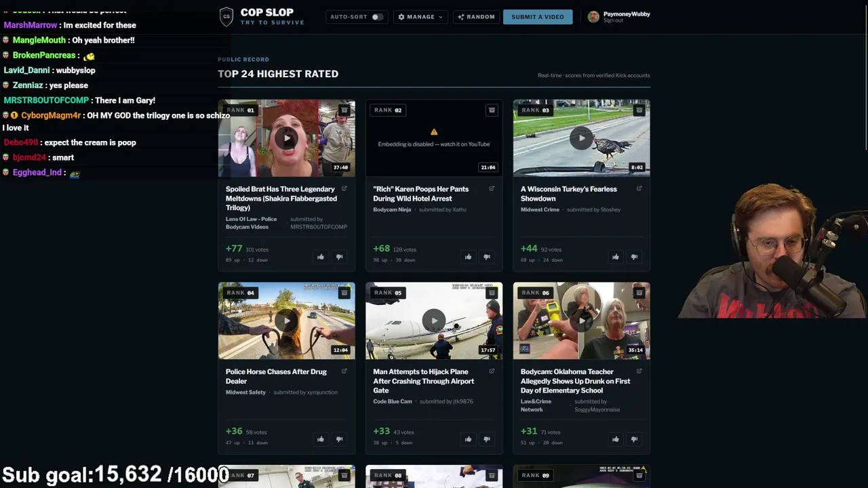The width and height of the screenshot is (868, 488).
Task: Open Wisconsin Turkey external link icon
Action: [639, 188]
